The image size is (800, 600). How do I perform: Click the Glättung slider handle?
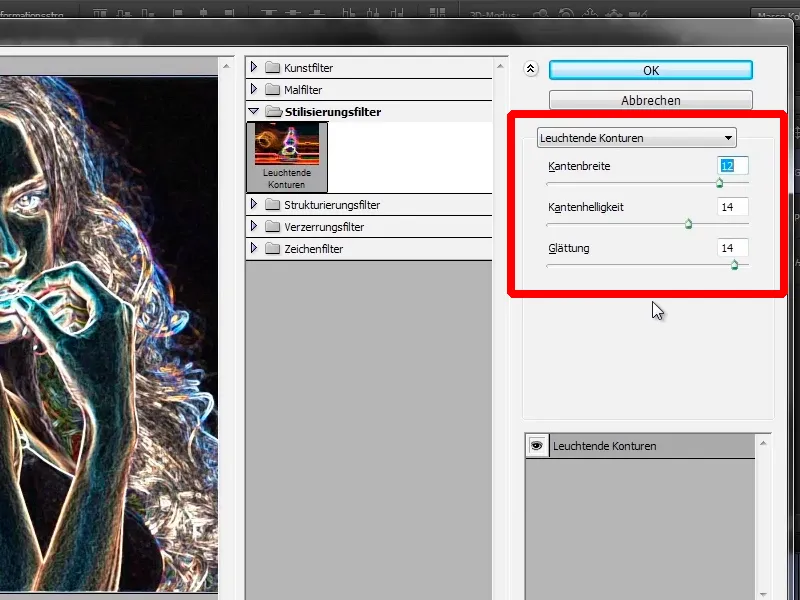click(734, 265)
